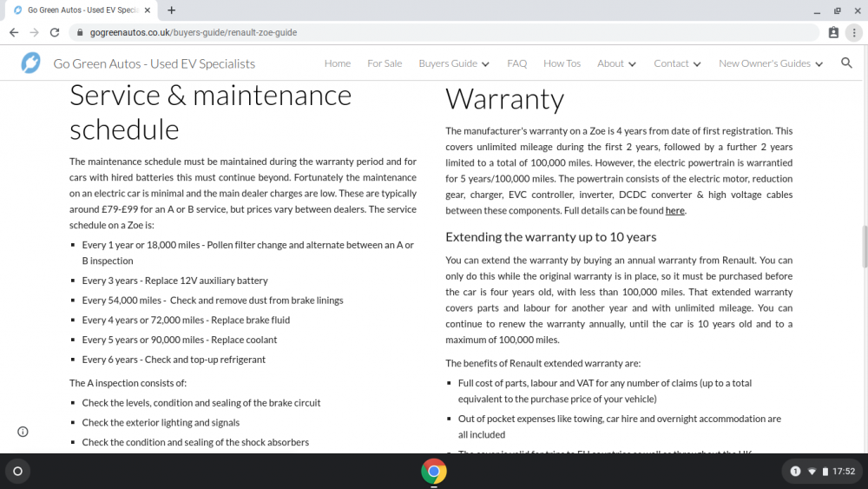This screenshot has width=868, height=489.
Task: Go to the Home menu item
Action: coord(338,63)
